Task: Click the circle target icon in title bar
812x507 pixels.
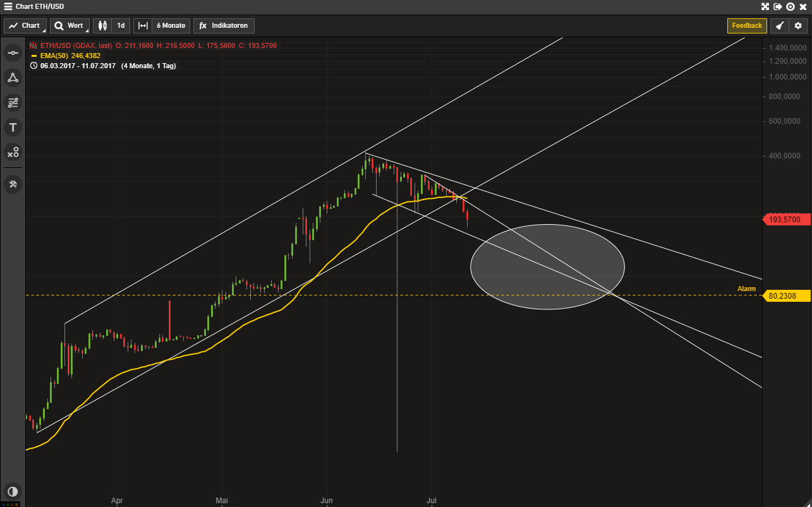Action: tap(790, 6)
